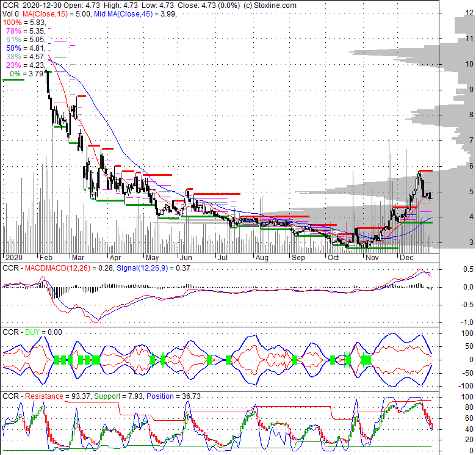The image size is (476, 455).
Task: Click the MA(Close,15) = 5.00 label
Action: coord(57,14)
